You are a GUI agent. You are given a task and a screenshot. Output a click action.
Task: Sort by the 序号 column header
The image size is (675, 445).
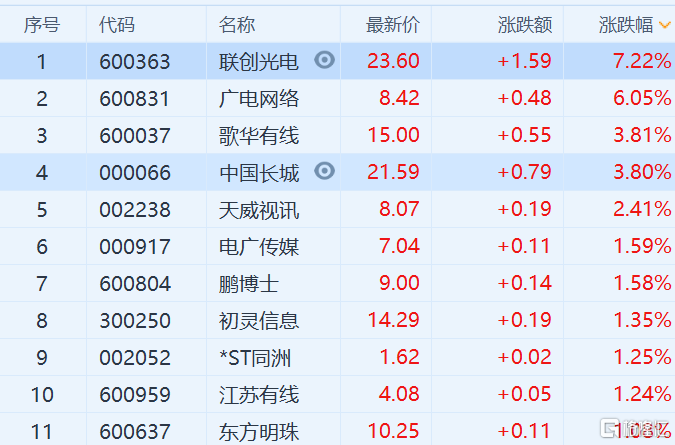(x=42, y=25)
